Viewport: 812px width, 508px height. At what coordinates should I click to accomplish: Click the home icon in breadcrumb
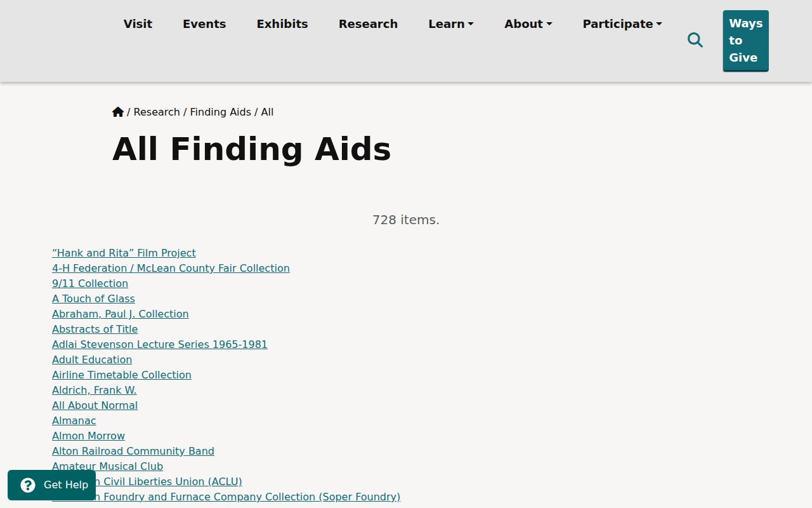[118, 112]
